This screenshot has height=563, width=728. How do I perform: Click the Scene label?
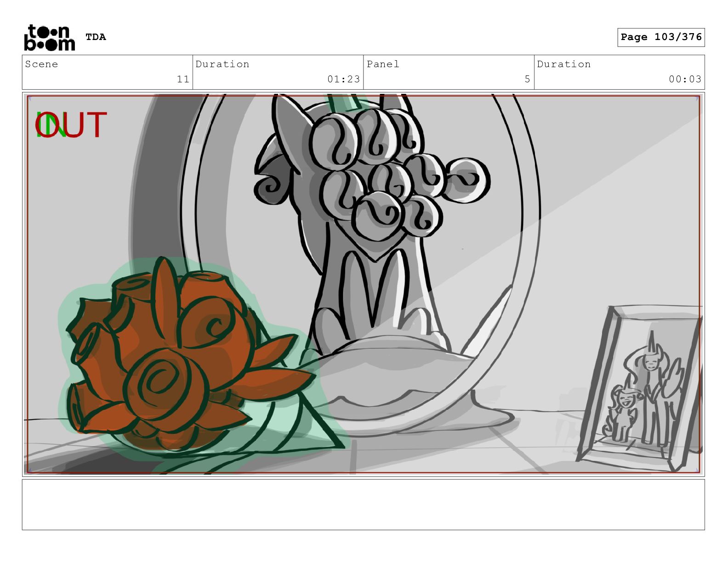click(x=41, y=64)
